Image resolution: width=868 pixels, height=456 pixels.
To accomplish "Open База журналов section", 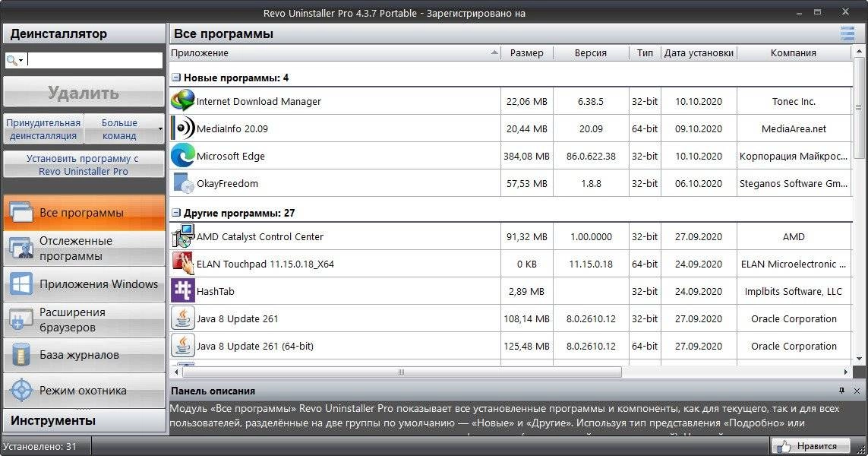I will [84, 355].
